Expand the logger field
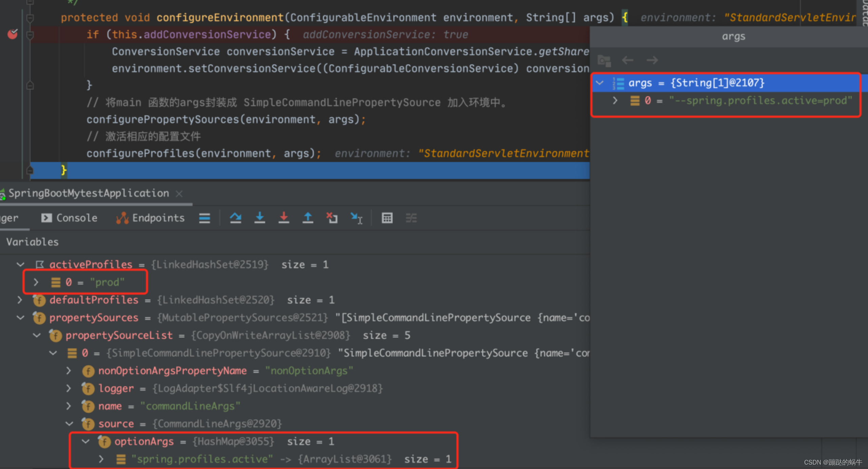The image size is (868, 469). [68, 388]
